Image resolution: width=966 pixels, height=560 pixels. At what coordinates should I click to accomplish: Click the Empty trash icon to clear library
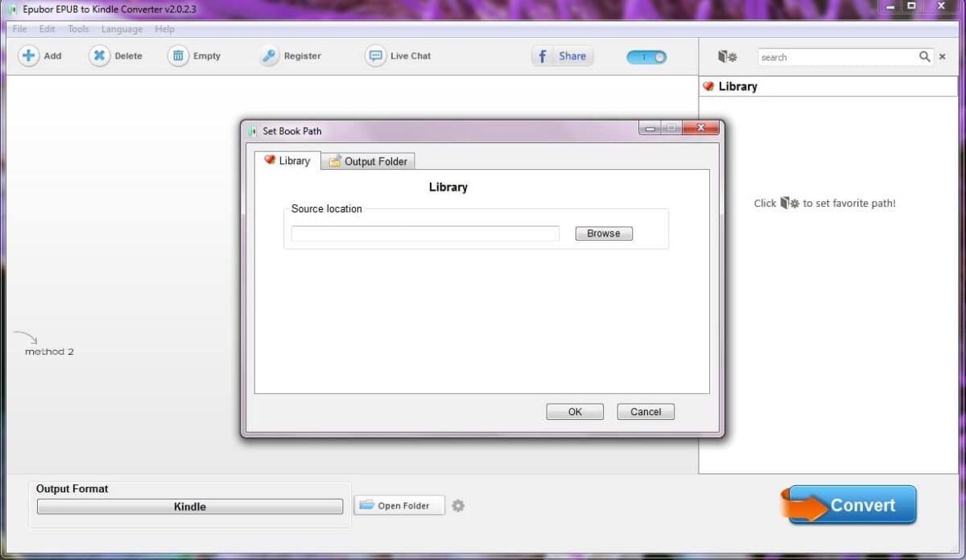tap(177, 56)
